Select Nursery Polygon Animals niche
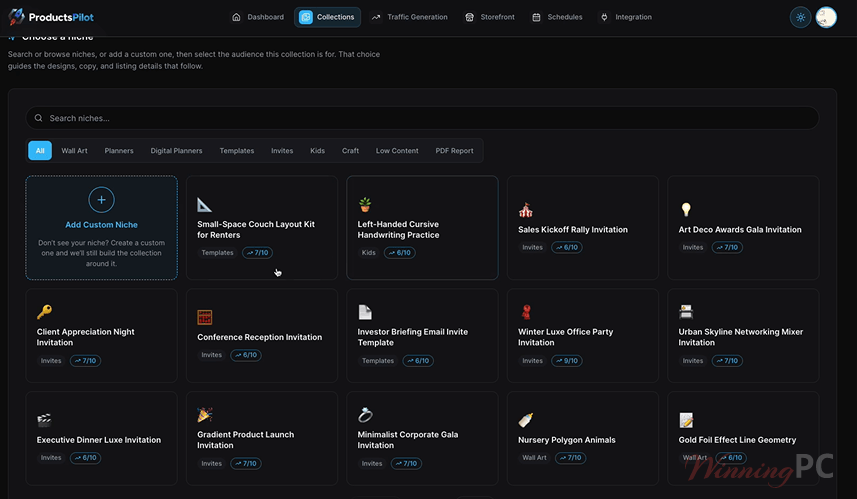The image size is (857, 499). (583, 438)
